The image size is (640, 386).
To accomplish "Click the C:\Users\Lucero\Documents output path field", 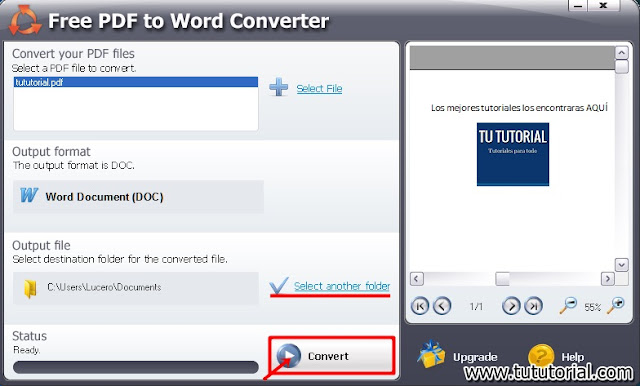I will [x=136, y=288].
